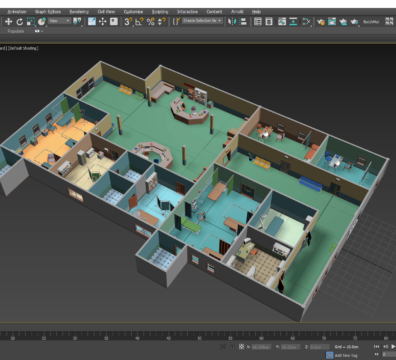This screenshot has width=396, height=360.
Task: Open the Graph Editors menu
Action: [48, 12]
